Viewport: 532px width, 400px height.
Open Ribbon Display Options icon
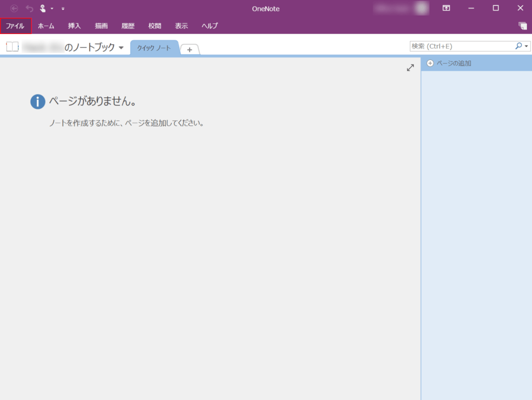tap(446, 8)
